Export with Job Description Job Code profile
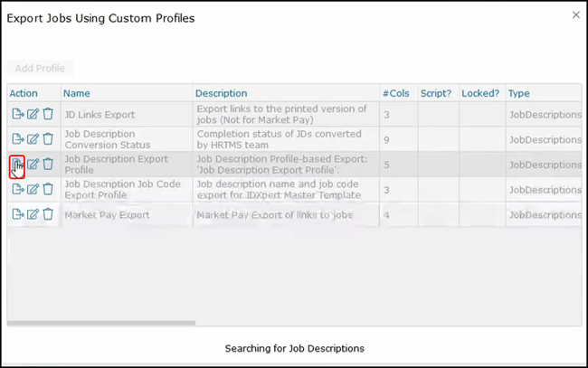 click(x=17, y=189)
